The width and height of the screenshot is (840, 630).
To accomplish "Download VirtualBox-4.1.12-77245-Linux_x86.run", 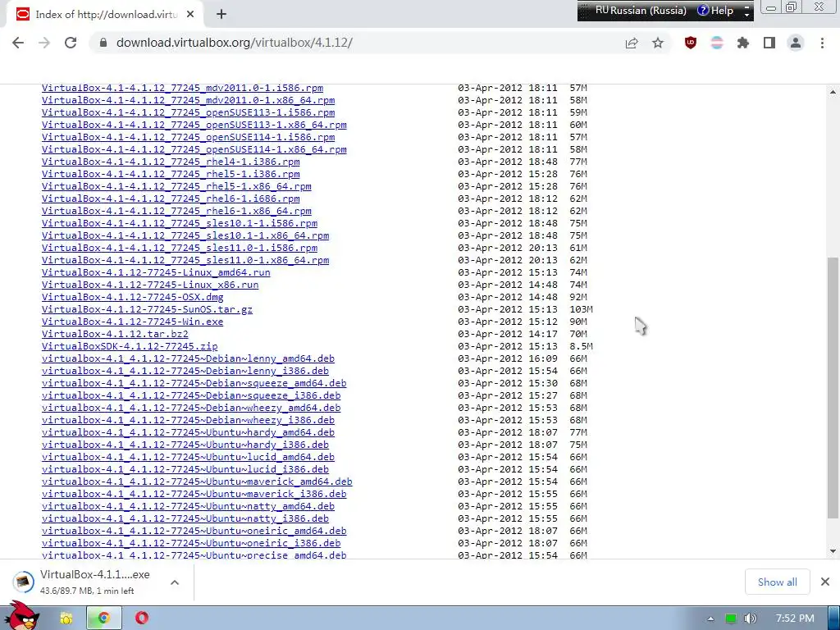I will (150, 285).
